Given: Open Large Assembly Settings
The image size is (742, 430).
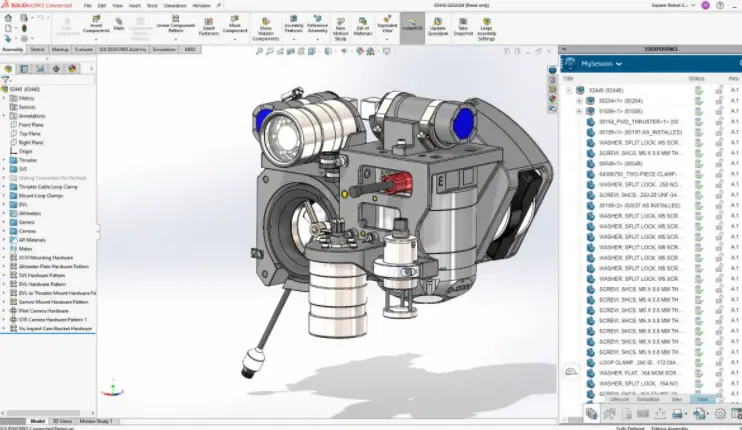Looking at the screenshot, I should [486, 29].
